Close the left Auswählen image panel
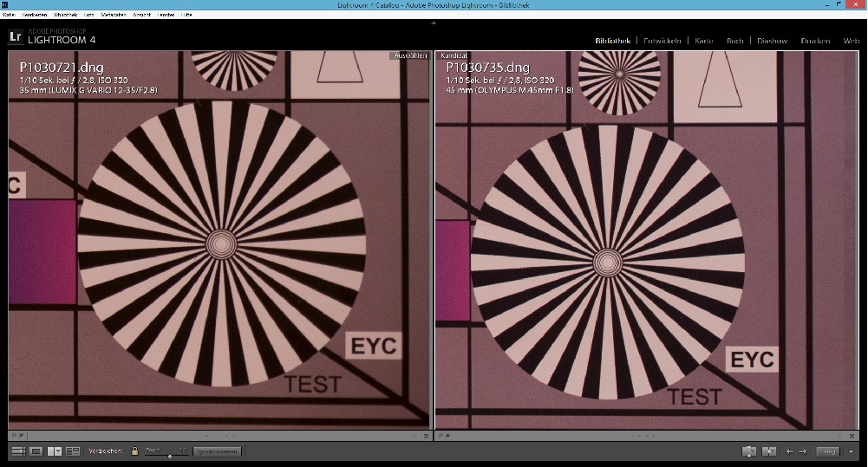Viewport: 868px width, 467px height. [426, 436]
